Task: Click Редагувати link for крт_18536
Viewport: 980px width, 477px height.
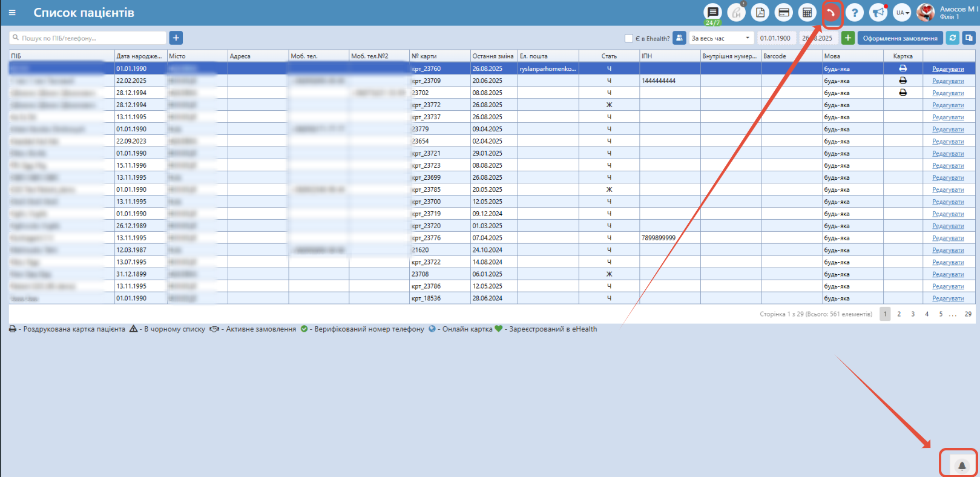Action: pyautogui.click(x=948, y=298)
